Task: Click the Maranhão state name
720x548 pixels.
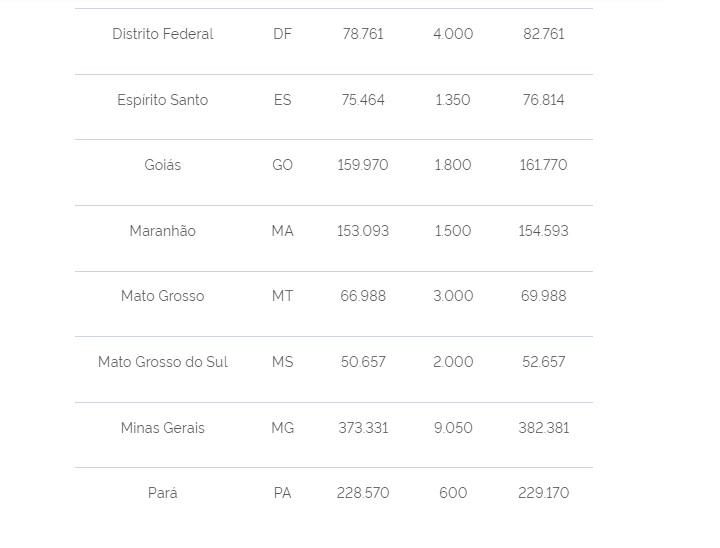Action: click(163, 231)
